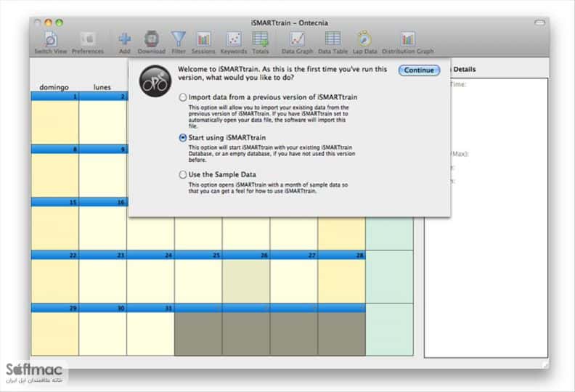Click the toolbar toggle pill in title bar

tap(539, 23)
